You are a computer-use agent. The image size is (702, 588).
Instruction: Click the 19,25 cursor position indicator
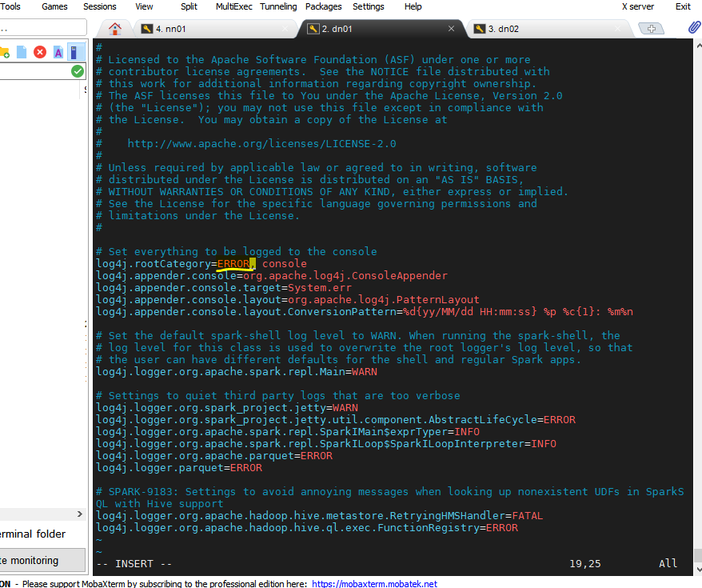click(584, 564)
